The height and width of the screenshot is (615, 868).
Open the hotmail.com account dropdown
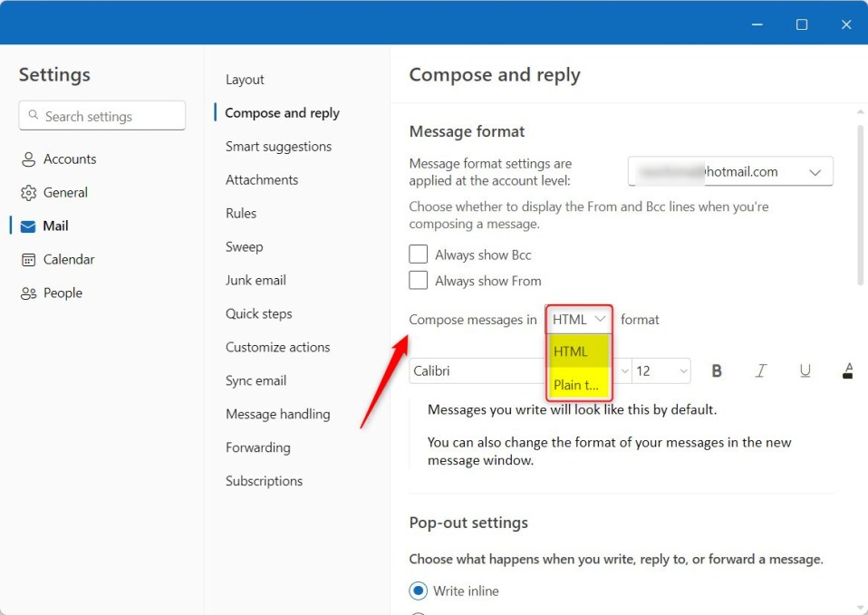tap(730, 171)
